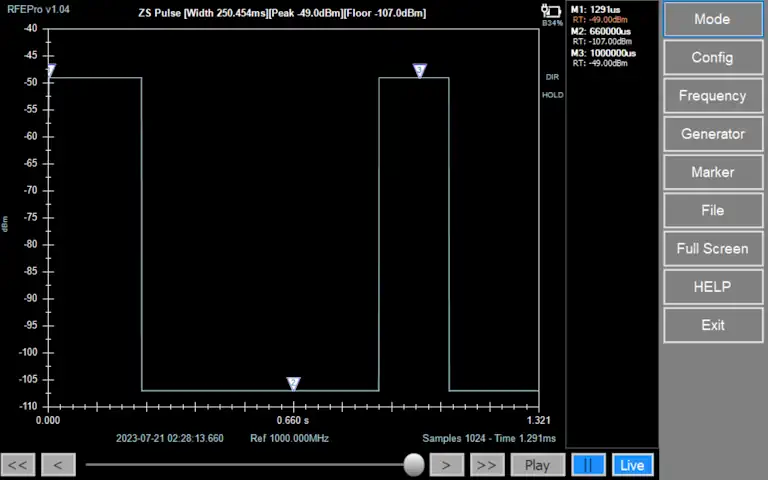768x480 pixels.
Task: Switch to Full Screen view
Action: tap(712, 248)
